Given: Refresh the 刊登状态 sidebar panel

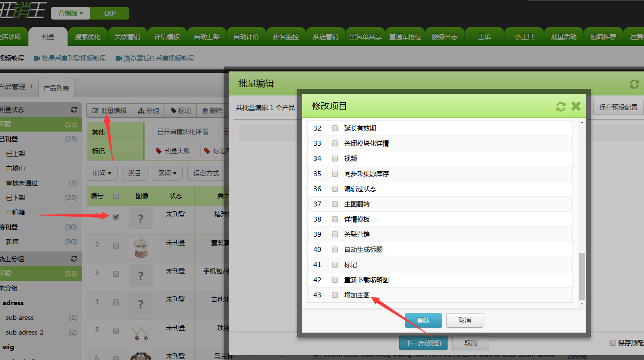Looking at the screenshot, I should (x=74, y=110).
